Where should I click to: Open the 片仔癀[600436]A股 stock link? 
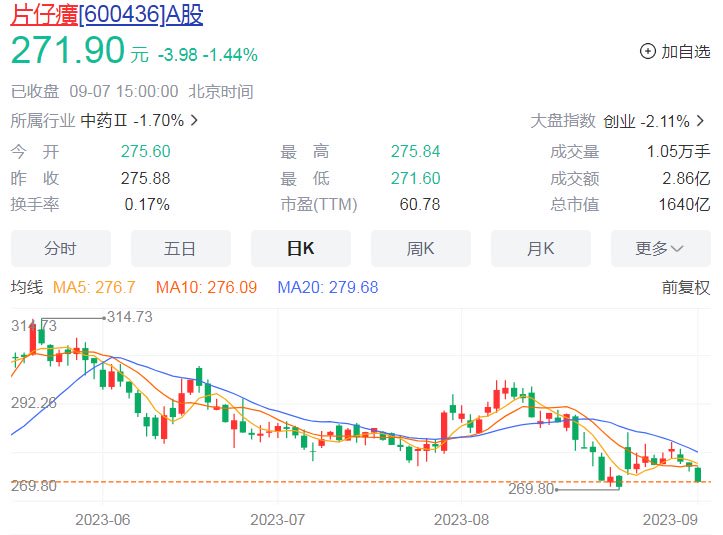coord(107,15)
